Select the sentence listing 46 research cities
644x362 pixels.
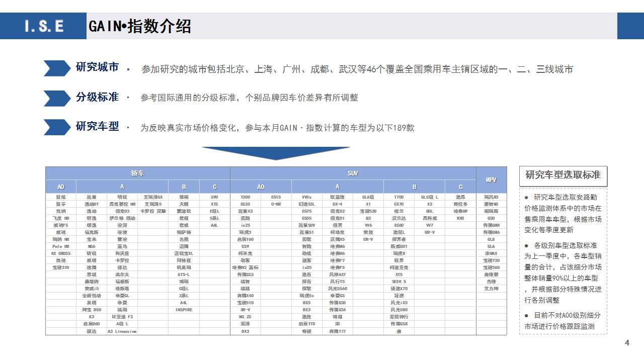357,69
